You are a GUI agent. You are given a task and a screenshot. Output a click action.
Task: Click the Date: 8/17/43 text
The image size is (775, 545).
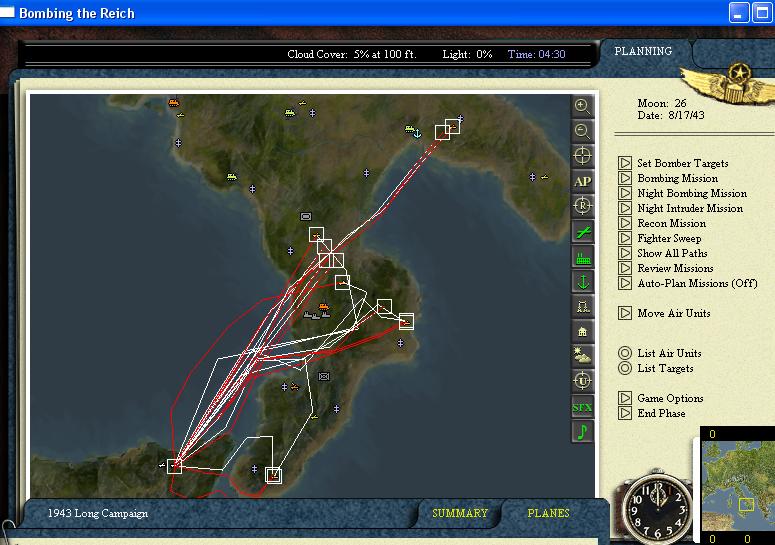[x=671, y=115]
